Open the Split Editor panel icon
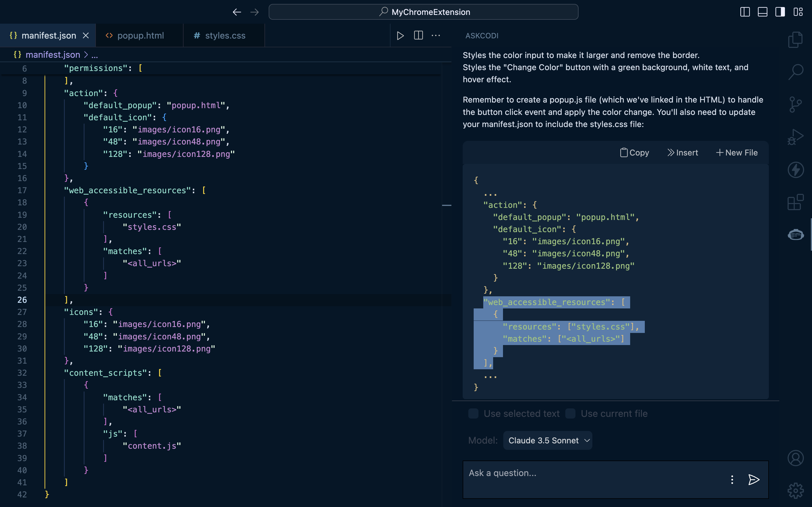Viewport: 812px width, 507px height. [419, 35]
